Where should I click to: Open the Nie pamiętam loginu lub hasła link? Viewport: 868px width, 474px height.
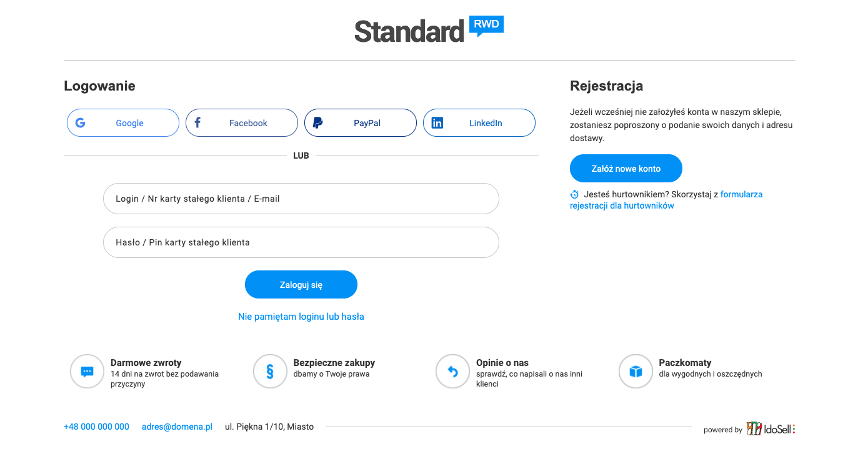coord(301,317)
